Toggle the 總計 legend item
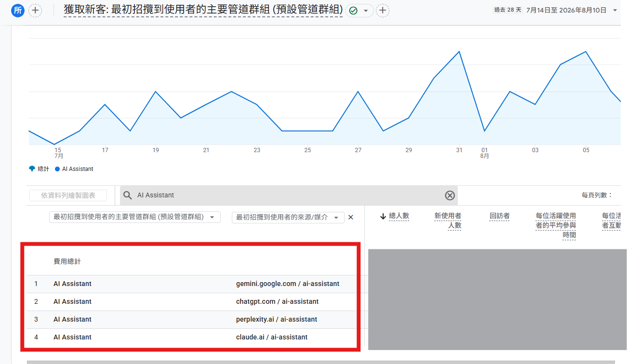This screenshot has height=364, width=627. 39,169
